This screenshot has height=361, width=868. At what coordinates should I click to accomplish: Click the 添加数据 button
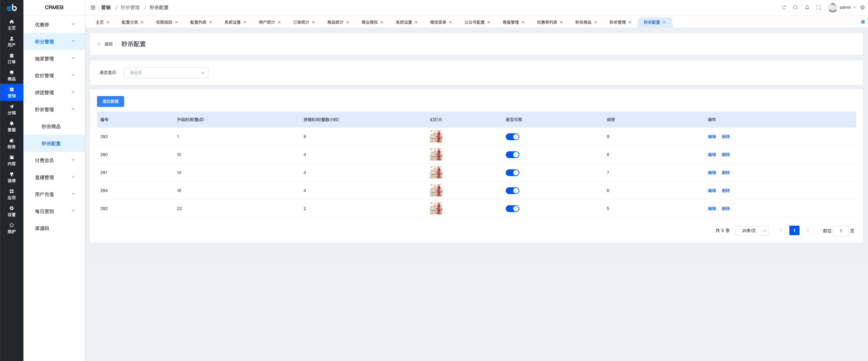[111, 101]
